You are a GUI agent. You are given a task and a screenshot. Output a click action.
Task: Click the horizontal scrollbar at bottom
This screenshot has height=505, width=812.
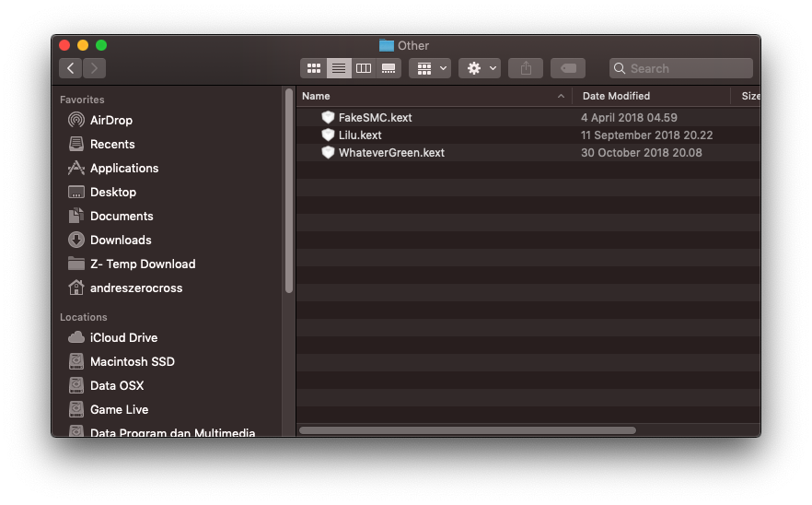coord(467,430)
